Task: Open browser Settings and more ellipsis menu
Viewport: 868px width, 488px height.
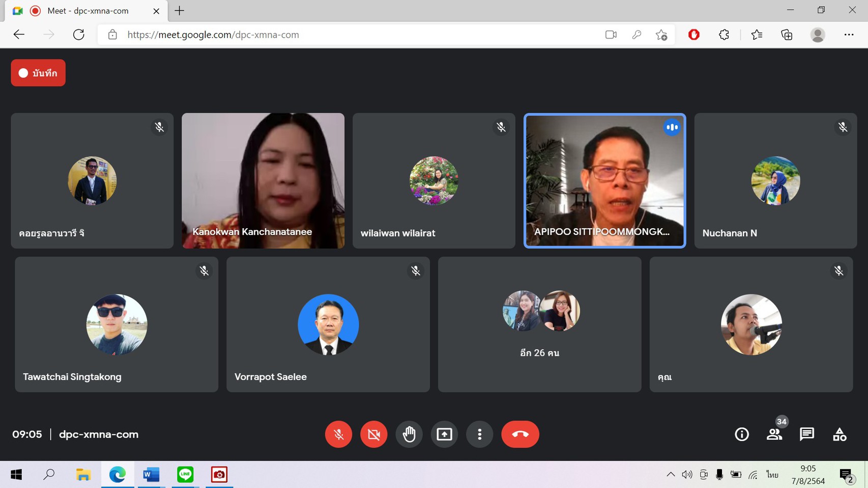Action: tap(848, 35)
